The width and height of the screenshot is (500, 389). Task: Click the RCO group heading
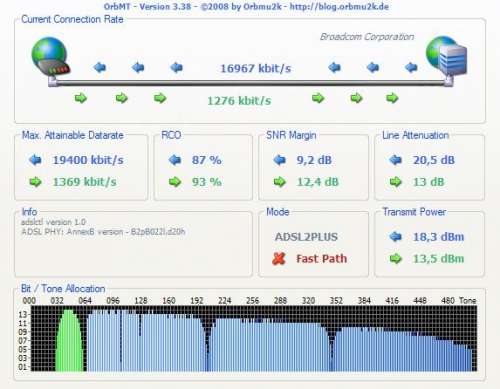(171, 135)
